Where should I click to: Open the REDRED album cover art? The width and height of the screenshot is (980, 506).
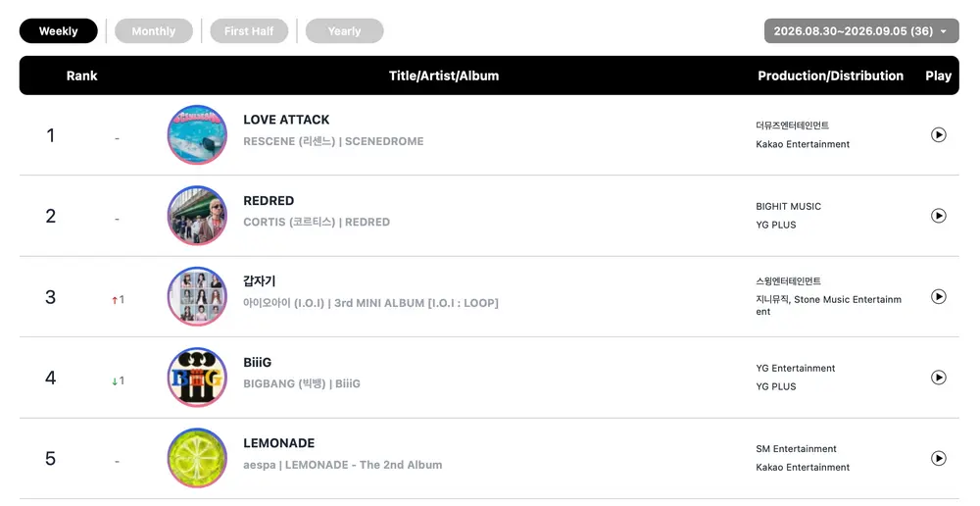point(198,216)
